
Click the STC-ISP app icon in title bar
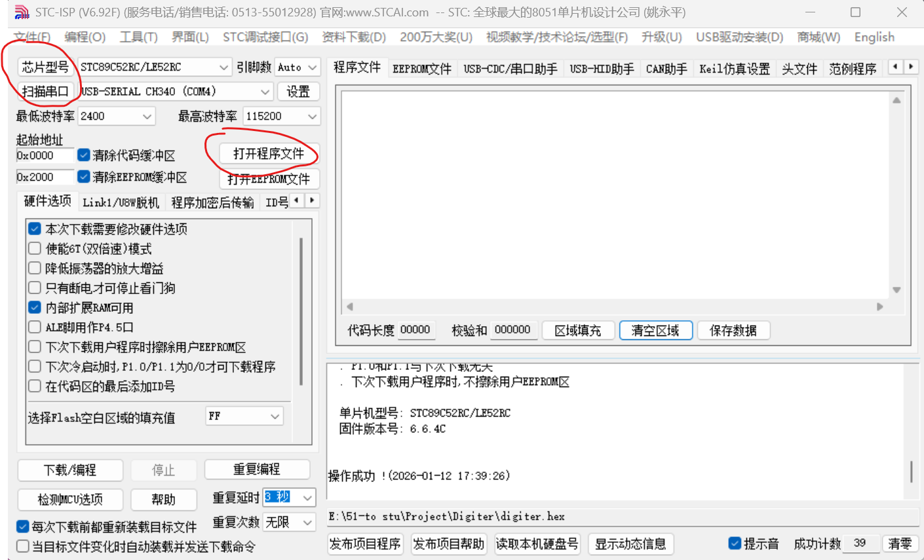22,12
